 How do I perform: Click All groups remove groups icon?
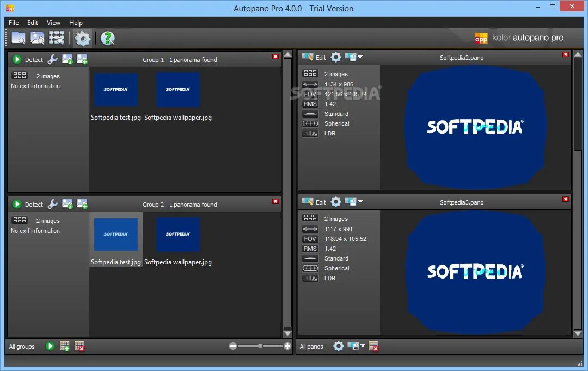(79, 346)
